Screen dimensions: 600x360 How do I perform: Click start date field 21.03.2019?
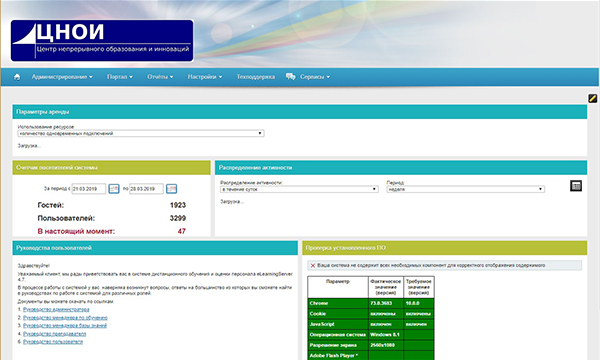click(x=89, y=189)
